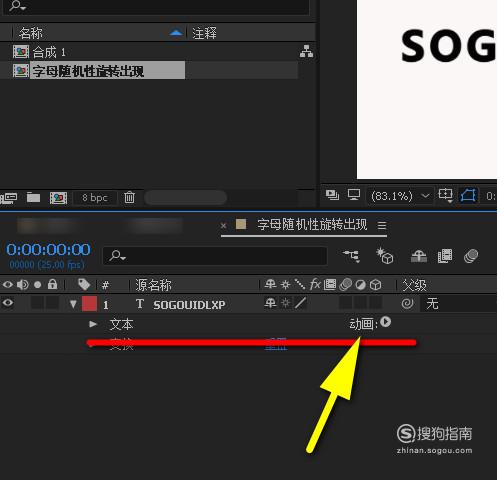Create a new composition icon
The width and height of the screenshot is (497, 480).
[58, 198]
